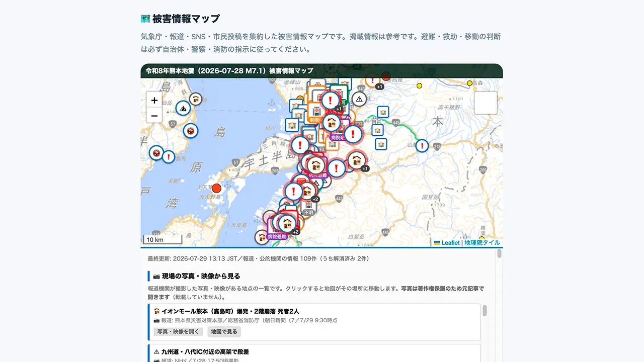This screenshot has width=644, height=362.
Task: Open the exclamation marker ending the green route
Action: [x=422, y=146]
